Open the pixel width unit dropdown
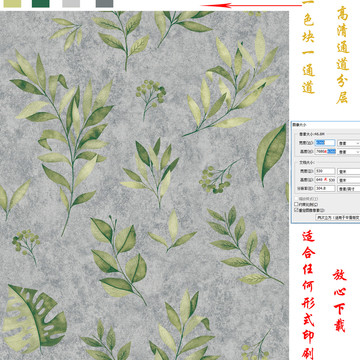The image size is (360, 360). point(349,143)
